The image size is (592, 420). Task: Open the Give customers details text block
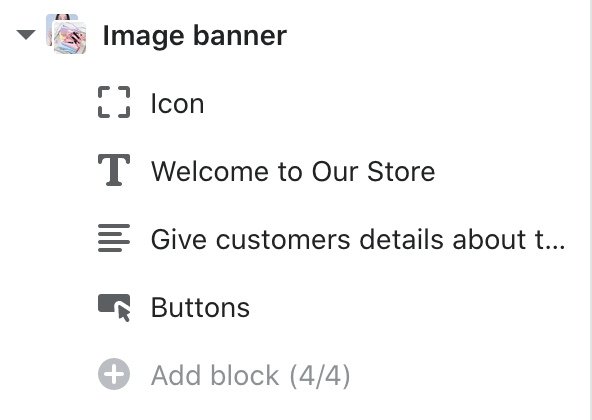coord(358,239)
